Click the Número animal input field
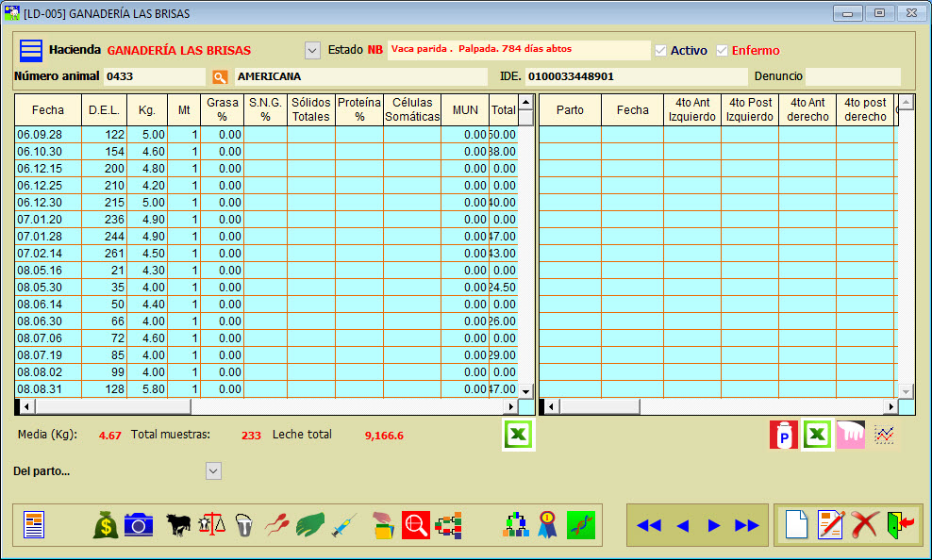Viewport: 932px width, 560px height. [154, 76]
